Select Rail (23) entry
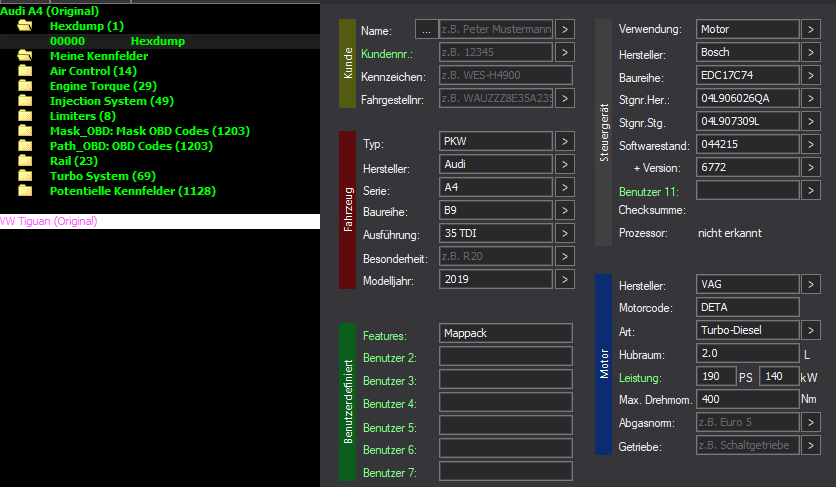Screen dimensions: 836x487 (74, 161)
